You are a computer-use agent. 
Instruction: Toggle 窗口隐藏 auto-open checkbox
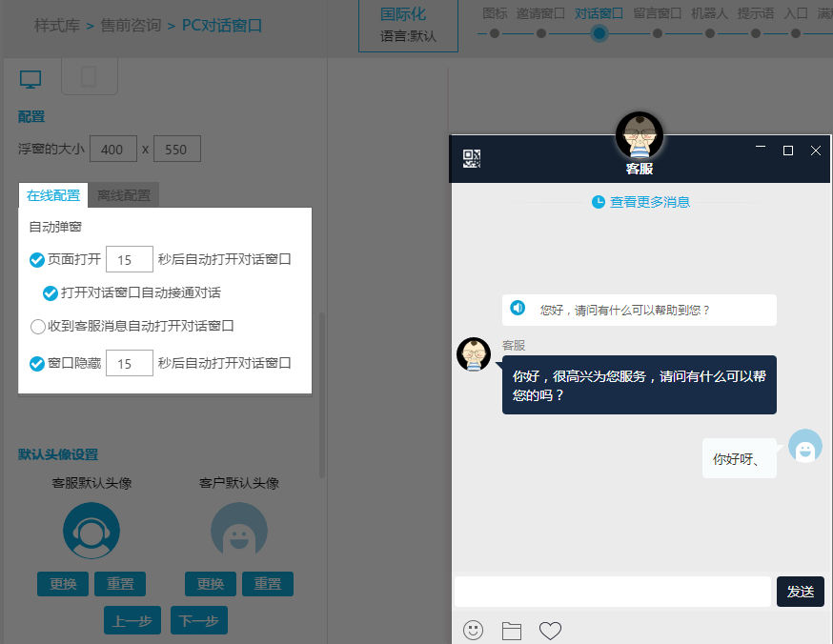(36, 364)
